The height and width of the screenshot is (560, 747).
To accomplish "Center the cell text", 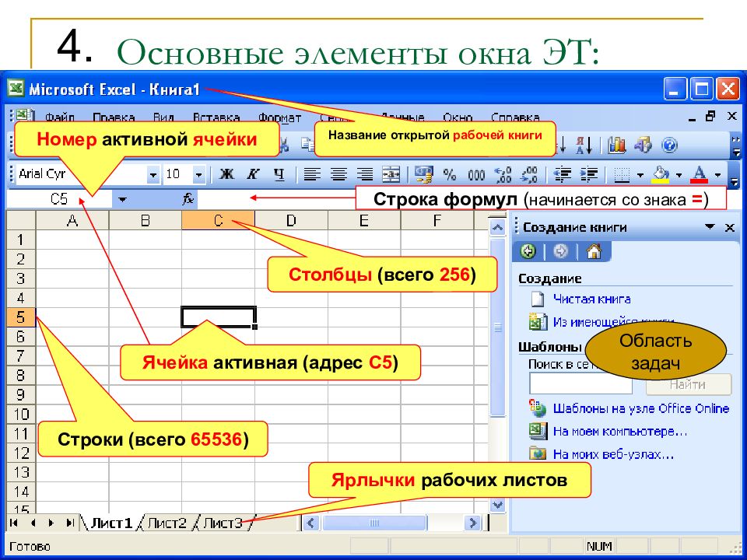I will [x=338, y=174].
